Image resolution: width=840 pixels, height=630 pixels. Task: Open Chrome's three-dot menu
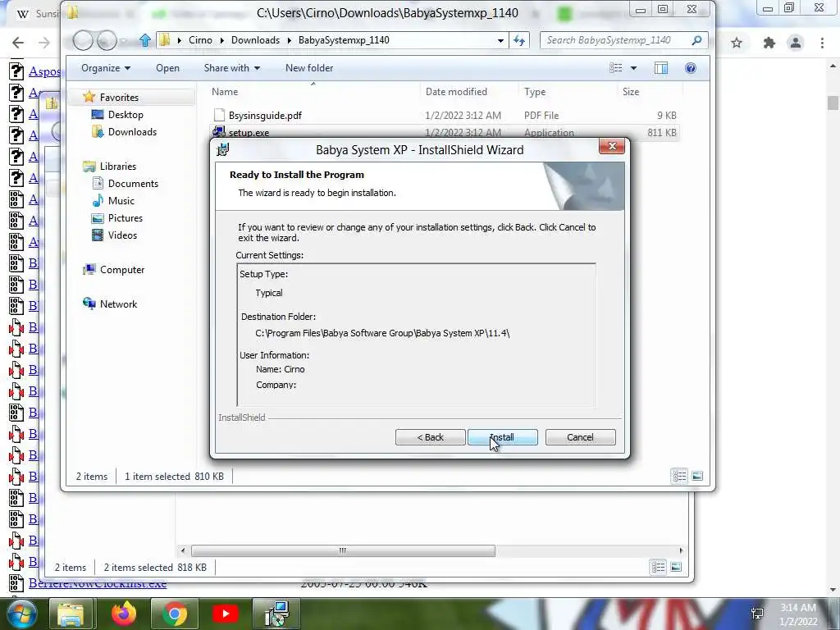[822, 43]
